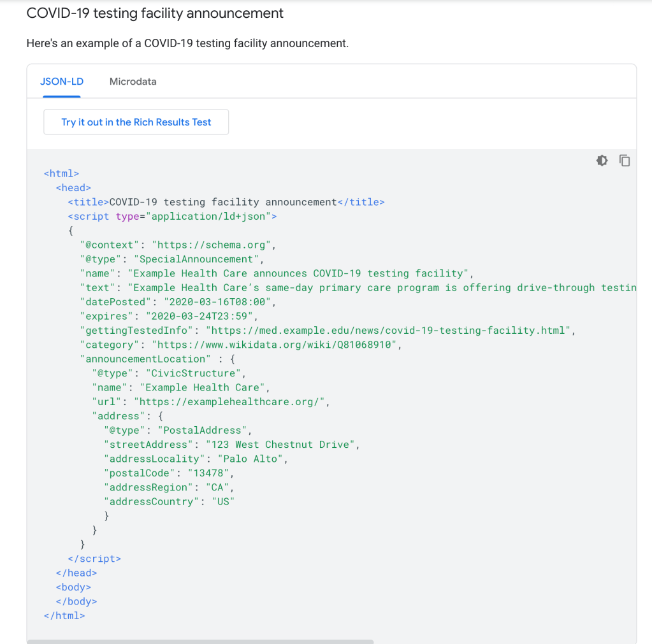Screen dimensions: 652x644
Task: Click the opening script tag line
Action: [172, 217]
